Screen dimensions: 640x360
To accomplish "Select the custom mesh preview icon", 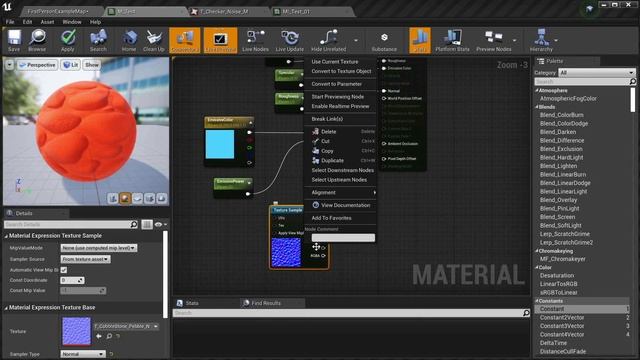I will (162, 198).
